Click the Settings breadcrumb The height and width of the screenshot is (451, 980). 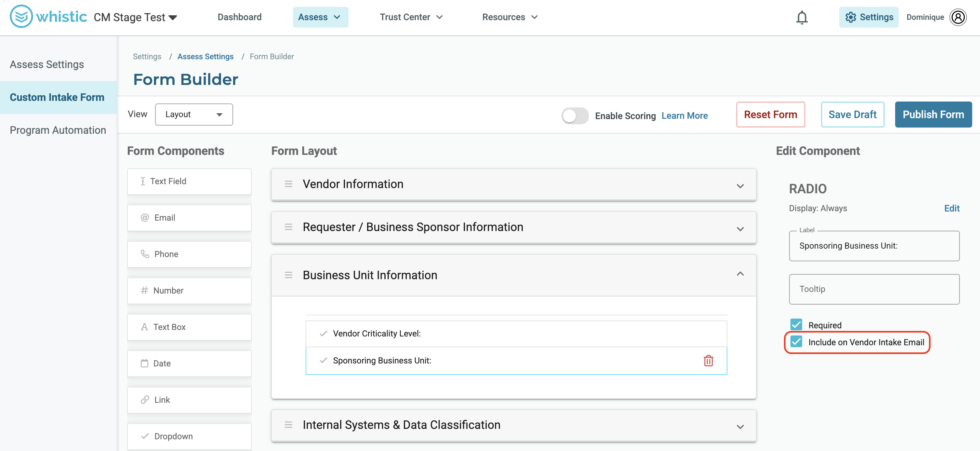[x=147, y=56]
